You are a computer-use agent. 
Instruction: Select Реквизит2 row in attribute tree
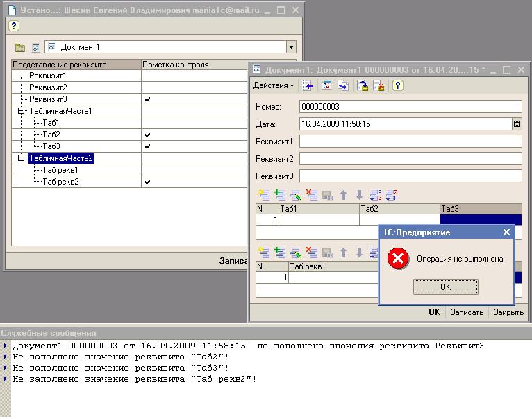click(48, 87)
